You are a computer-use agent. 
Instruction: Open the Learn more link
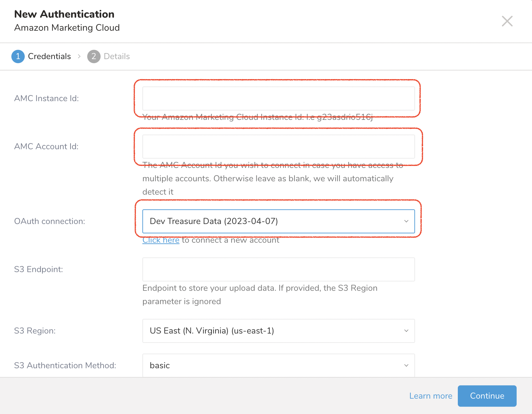[x=430, y=396]
